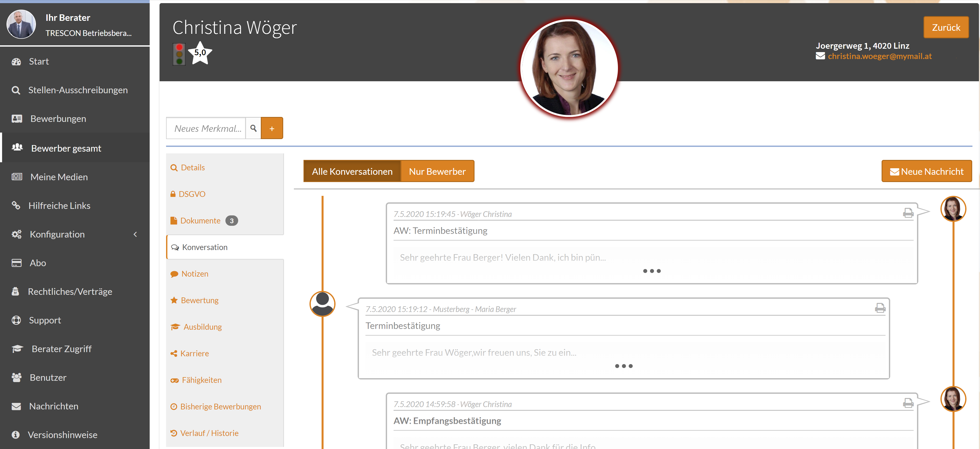Viewport: 980px width, 449px height.
Task: Open the Verlauf / Historie tab
Action: (225, 433)
